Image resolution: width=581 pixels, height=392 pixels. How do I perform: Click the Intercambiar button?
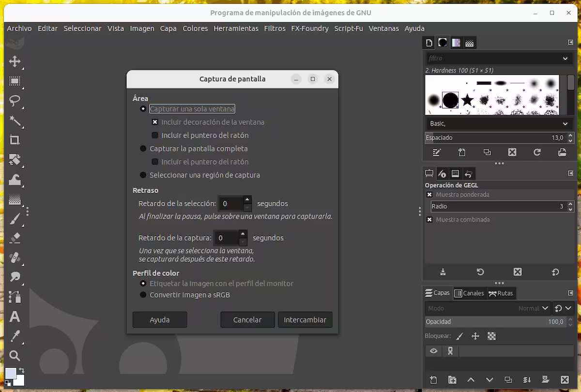point(305,320)
